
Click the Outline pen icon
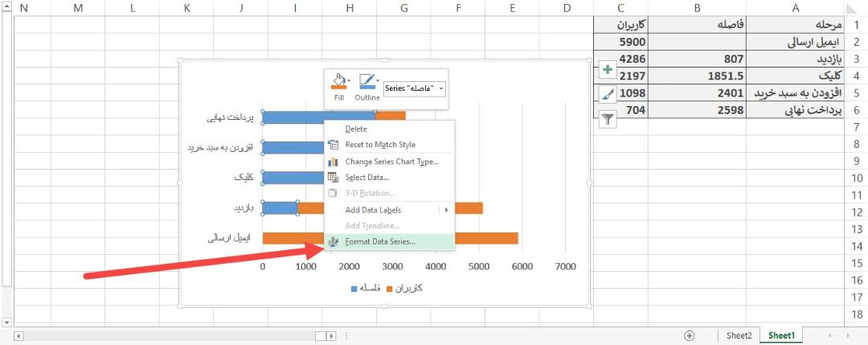point(366,81)
